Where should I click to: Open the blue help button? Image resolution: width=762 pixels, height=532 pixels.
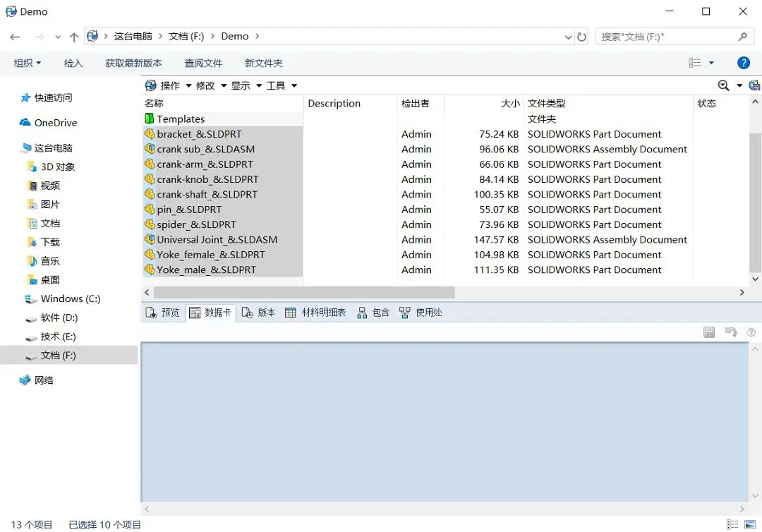click(x=744, y=63)
